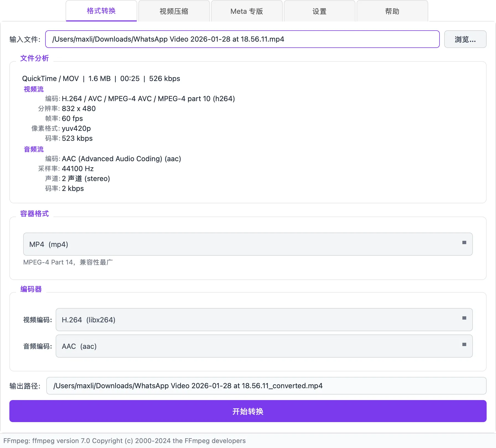The width and height of the screenshot is (496, 448).
Task: Click the 60 fps frame rate value
Action: click(x=72, y=118)
